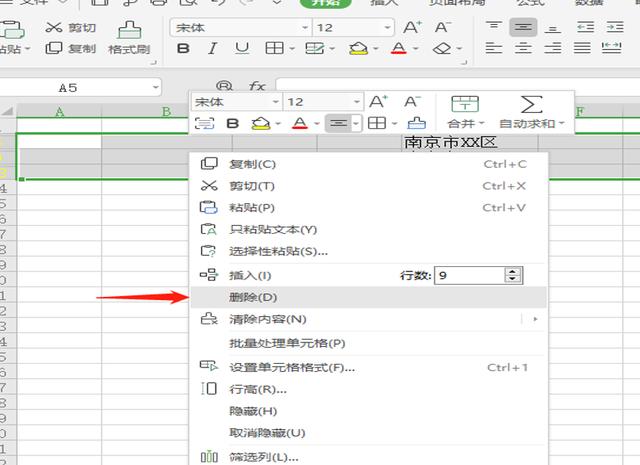Click the select-all corner triangle
The height and width of the screenshot is (465, 640).
8,111
